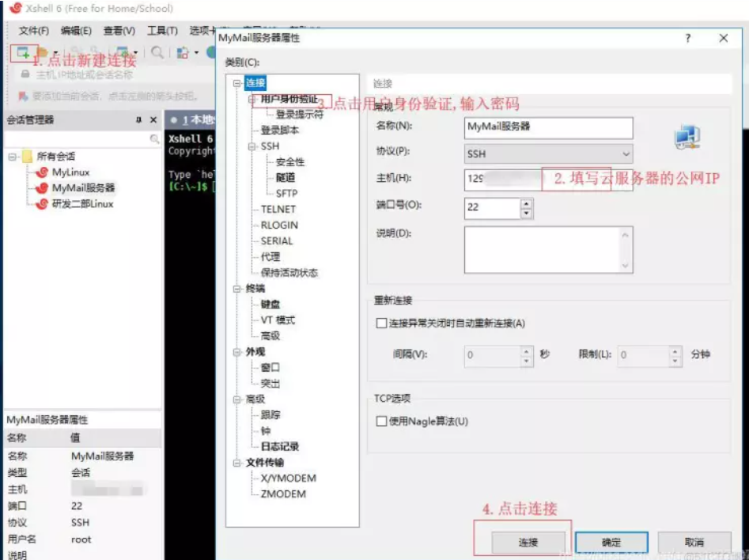Collapse the 外观 tree node
This screenshot has height=560, width=749.
(237, 352)
